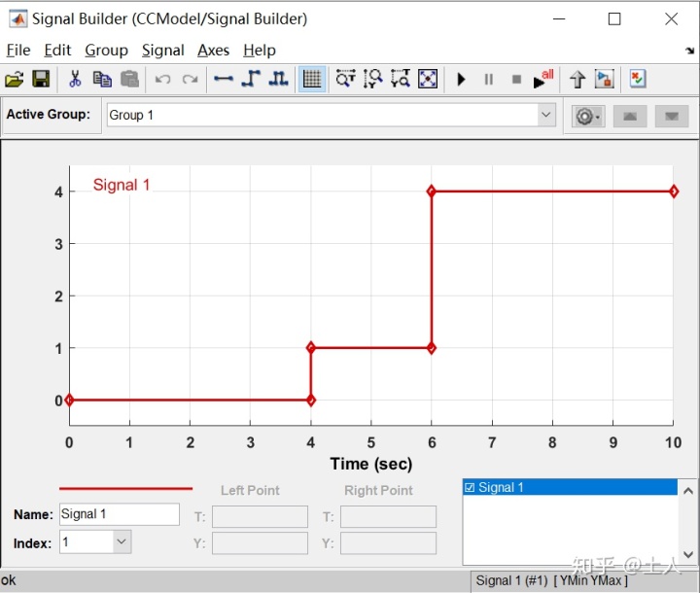Screen dimensions: 700x593
Task: Click the Save floppy disk icon
Action: pos(41,79)
